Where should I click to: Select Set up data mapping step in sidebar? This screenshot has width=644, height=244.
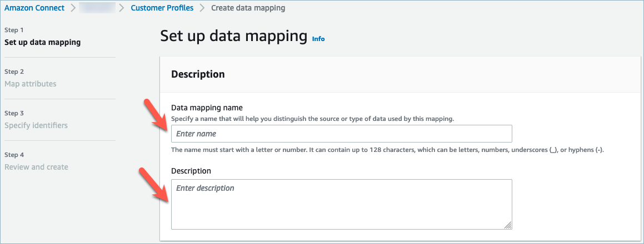pos(42,42)
